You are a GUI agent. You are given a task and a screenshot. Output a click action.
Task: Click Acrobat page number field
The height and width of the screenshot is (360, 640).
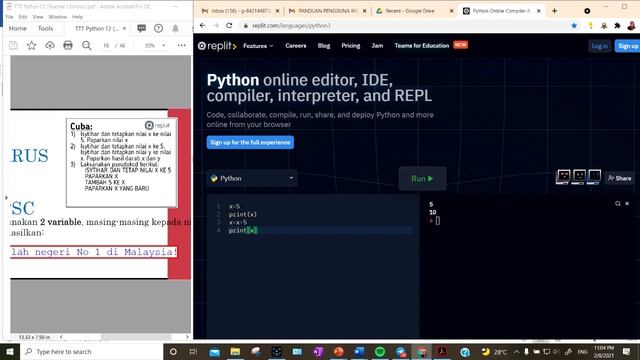pyautogui.click(x=106, y=45)
